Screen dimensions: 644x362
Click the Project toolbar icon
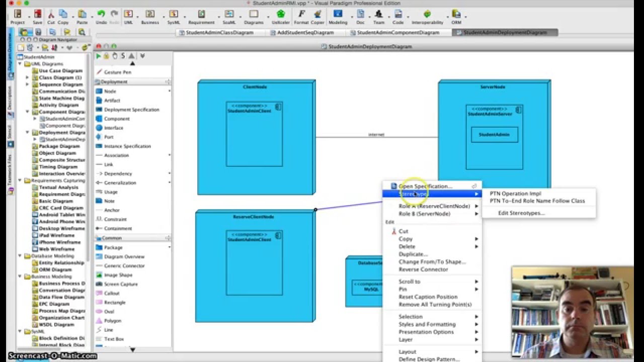18,17
